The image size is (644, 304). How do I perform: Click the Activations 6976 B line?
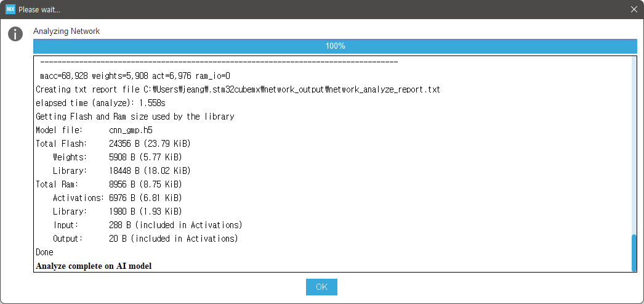tap(118, 198)
